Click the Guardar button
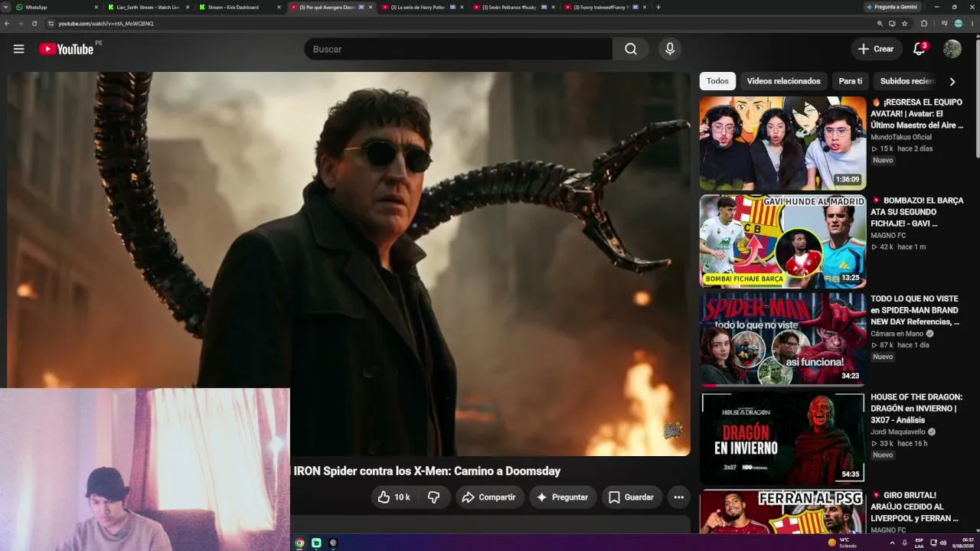The height and width of the screenshot is (551, 980). coord(632,497)
